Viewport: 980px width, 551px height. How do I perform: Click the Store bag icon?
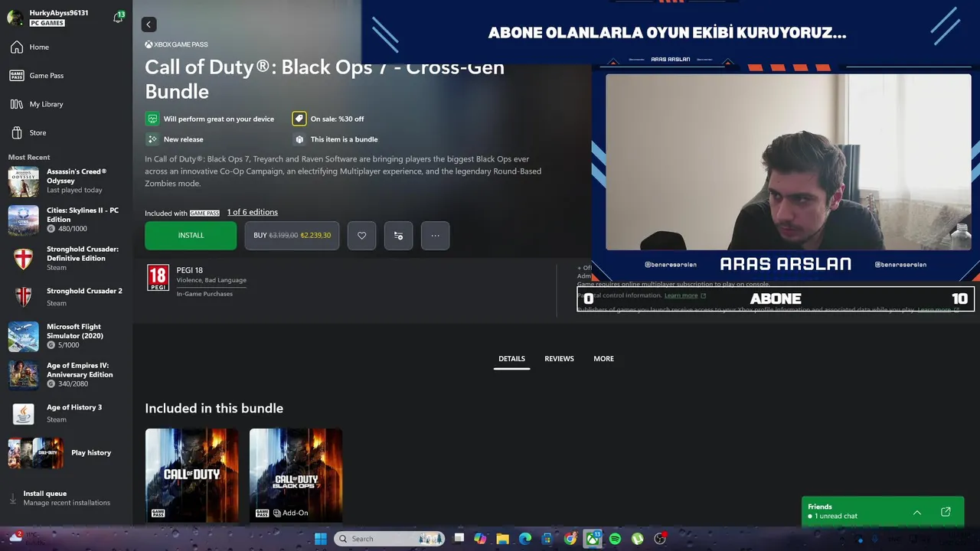[x=17, y=133]
